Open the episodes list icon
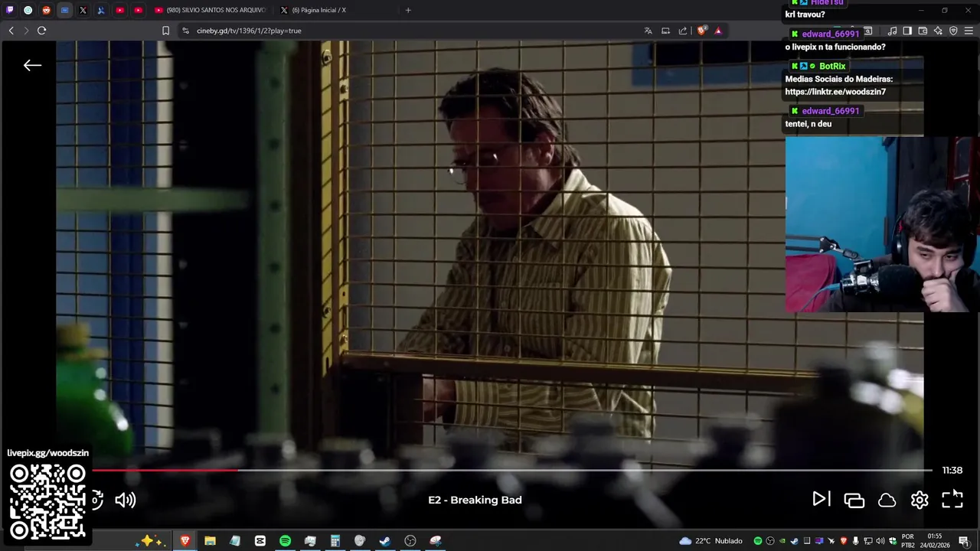The width and height of the screenshot is (980, 551). [854, 500]
